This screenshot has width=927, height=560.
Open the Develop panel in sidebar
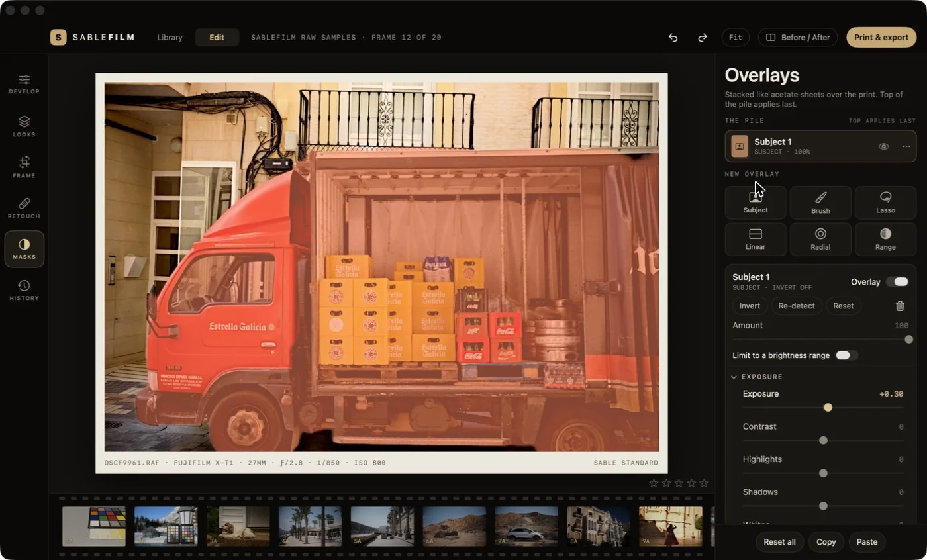coord(24,84)
